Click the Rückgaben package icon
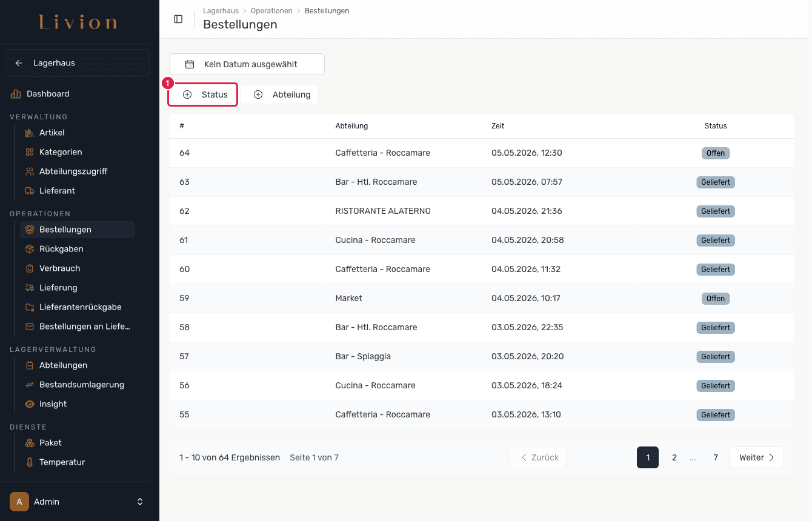This screenshot has width=812, height=521. (30, 249)
